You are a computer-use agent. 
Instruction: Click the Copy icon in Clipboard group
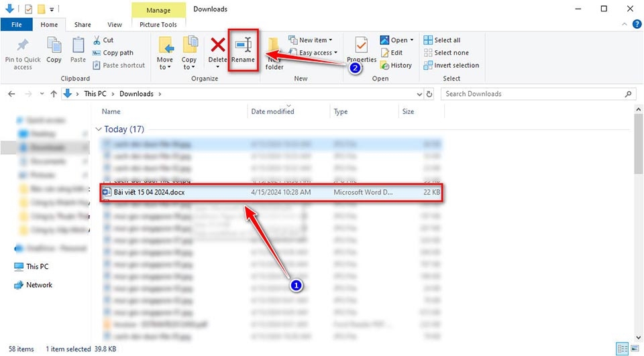[54, 44]
